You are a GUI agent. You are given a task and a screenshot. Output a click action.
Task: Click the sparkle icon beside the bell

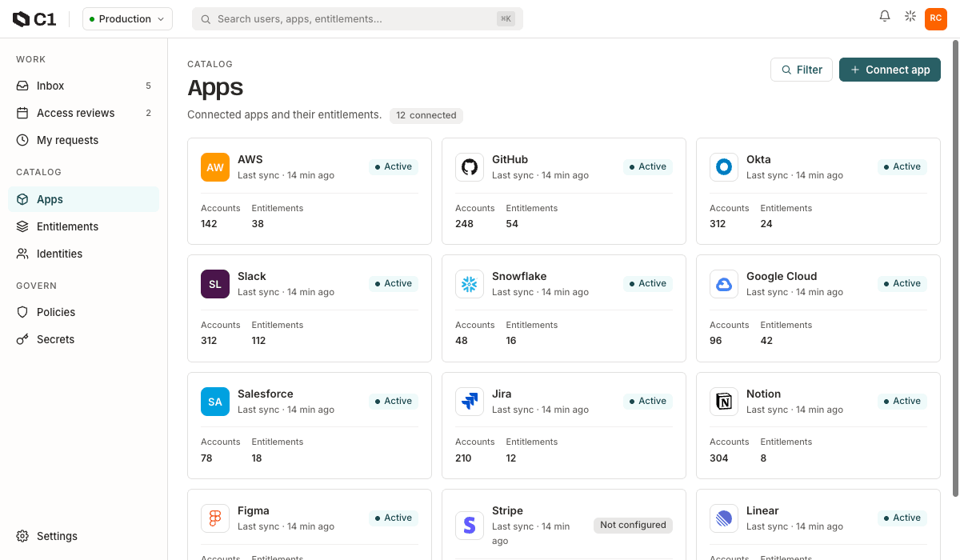[910, 16]
